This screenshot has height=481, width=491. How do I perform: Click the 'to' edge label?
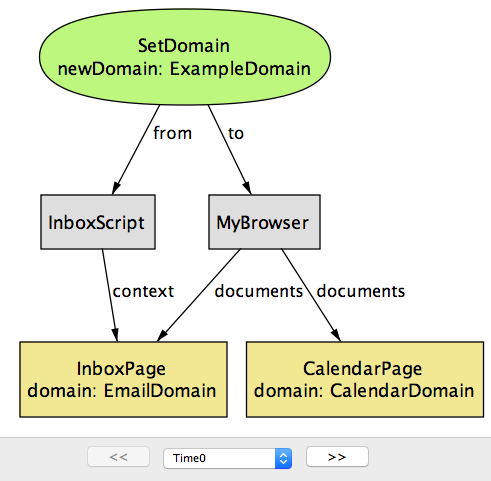[236, 133]
